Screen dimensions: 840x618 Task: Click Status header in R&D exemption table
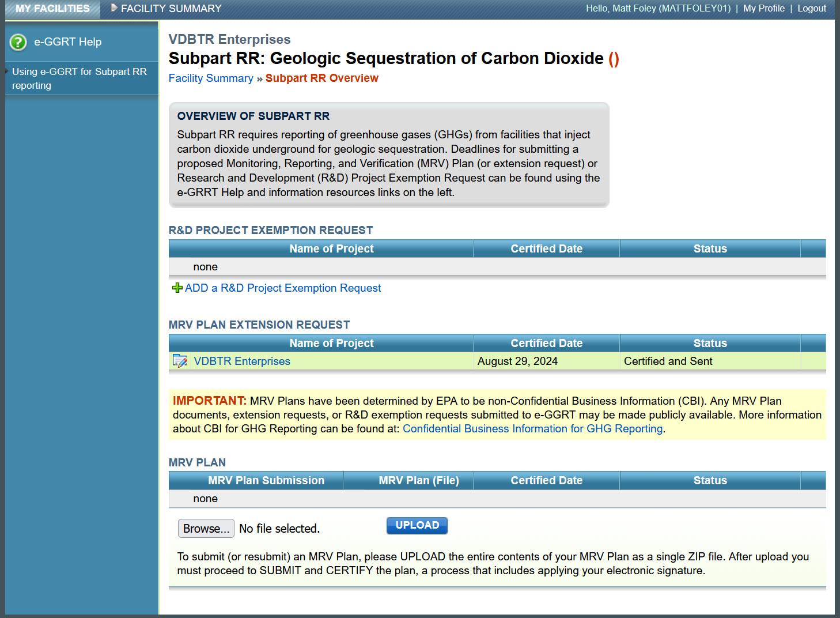(x=710, y=248)
